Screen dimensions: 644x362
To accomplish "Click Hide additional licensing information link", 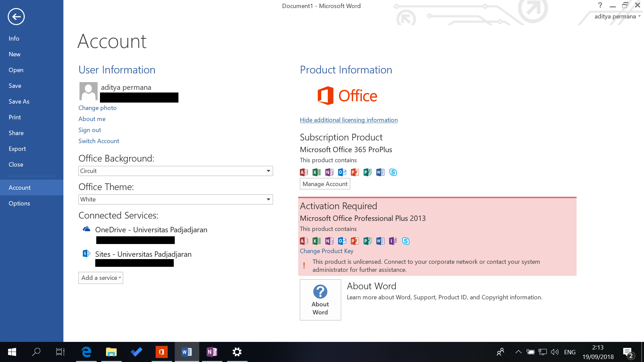I will point(348,120).
